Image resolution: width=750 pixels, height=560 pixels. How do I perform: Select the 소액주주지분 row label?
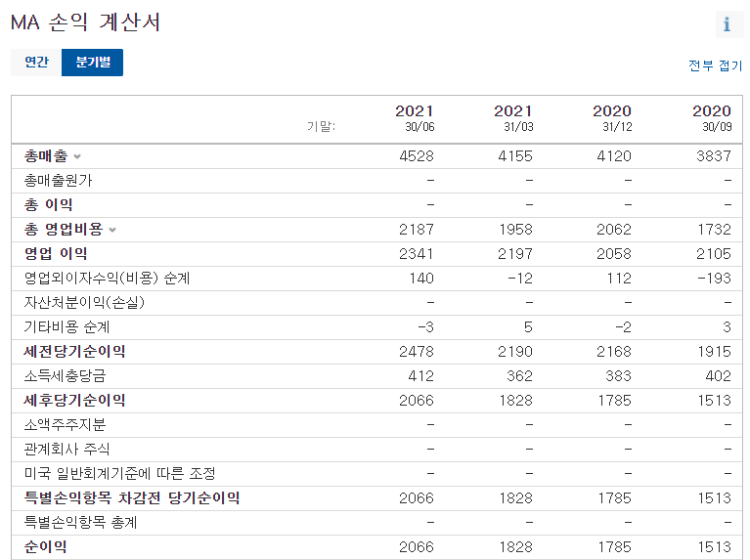point(66,425)
